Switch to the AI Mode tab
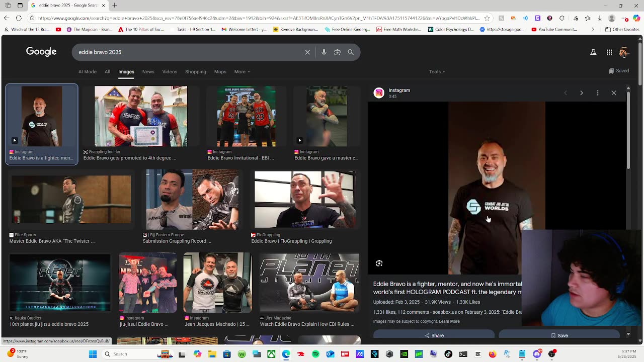The width and height of the screenshot is (644, 362). (88, 72)
